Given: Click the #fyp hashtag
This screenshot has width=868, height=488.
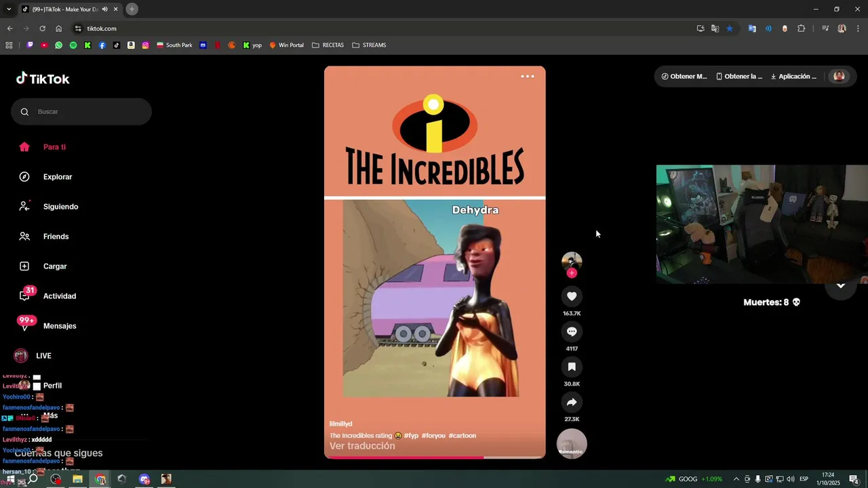Looking at the screenshot, I should [411, 436].
